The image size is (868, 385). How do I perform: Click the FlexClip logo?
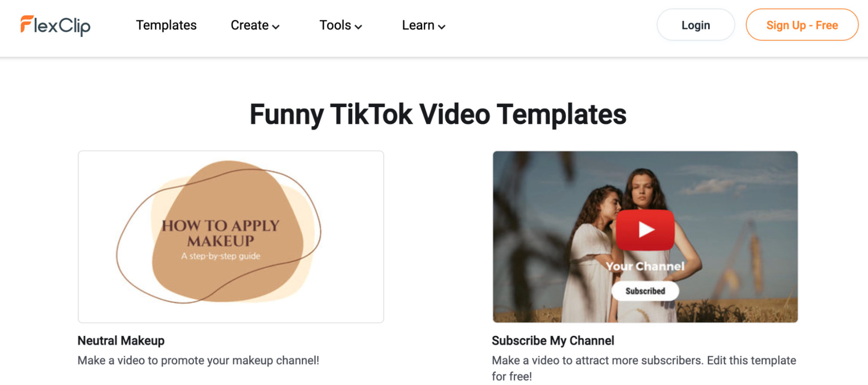(55, 26)
